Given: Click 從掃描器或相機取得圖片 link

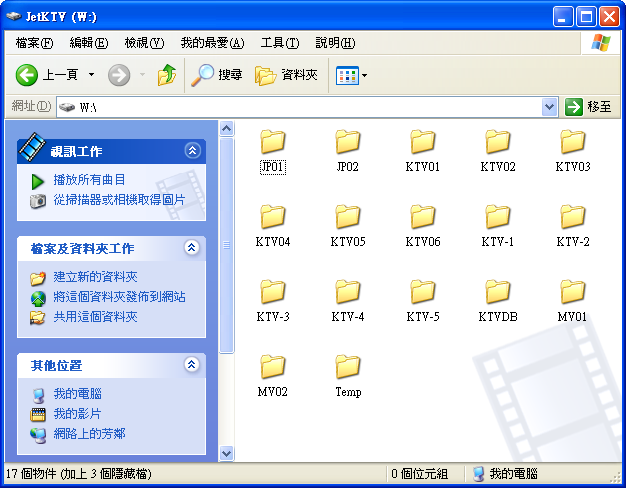Looking at the screenshot, I should 119,200.
